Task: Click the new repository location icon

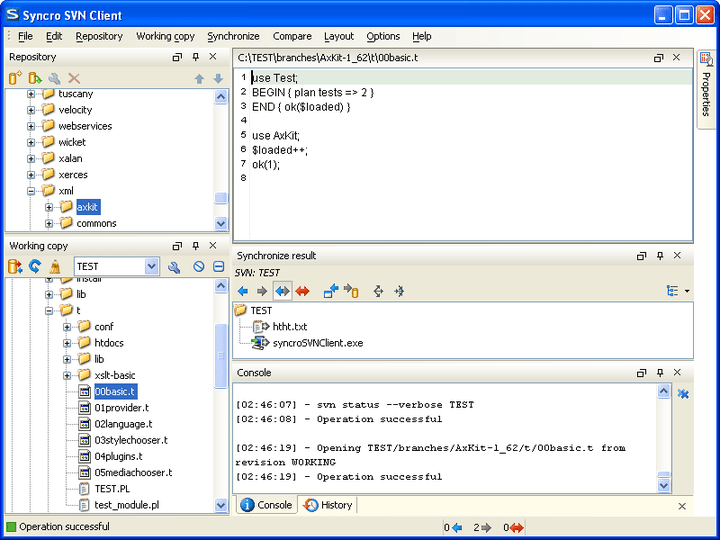Action: point(15,78)
